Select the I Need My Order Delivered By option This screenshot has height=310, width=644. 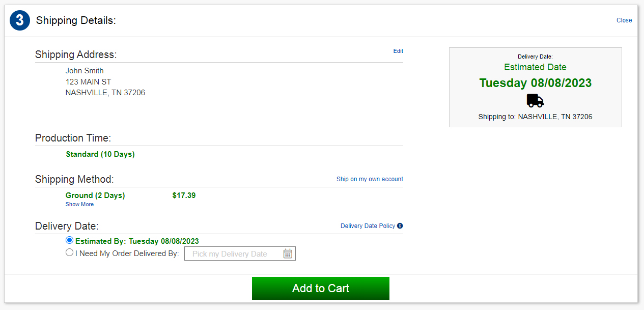(x=69, y=252)
